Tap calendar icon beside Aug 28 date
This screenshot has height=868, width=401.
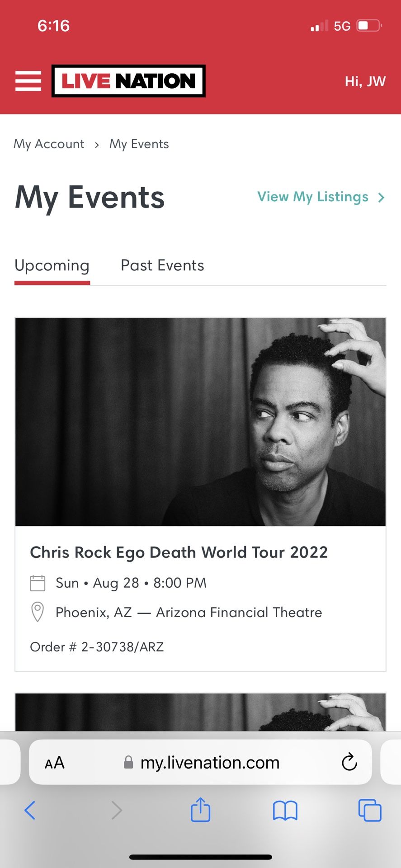38,583
